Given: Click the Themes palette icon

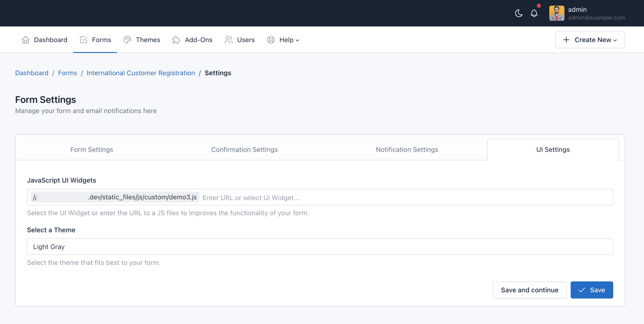Looking at the screenshot, I should click(127, 40).
